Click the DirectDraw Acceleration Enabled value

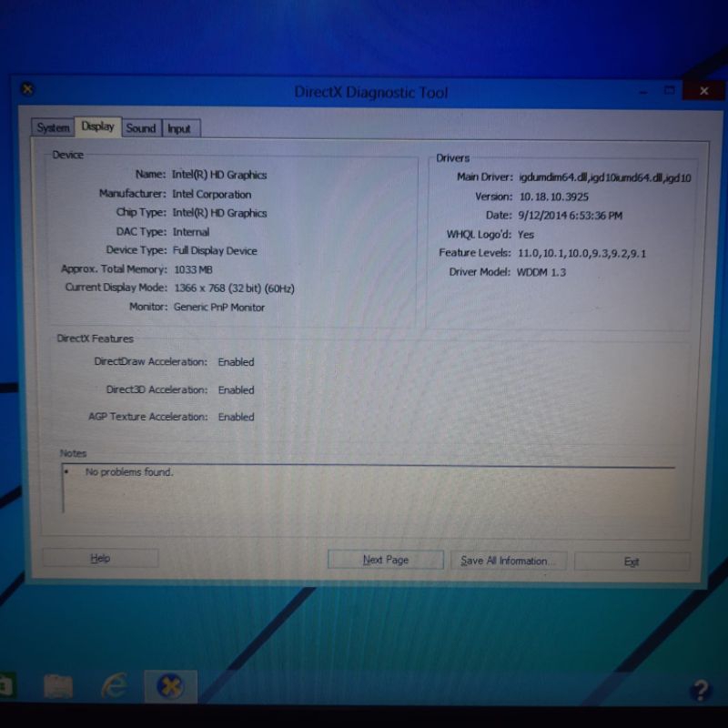coord(236,361)
